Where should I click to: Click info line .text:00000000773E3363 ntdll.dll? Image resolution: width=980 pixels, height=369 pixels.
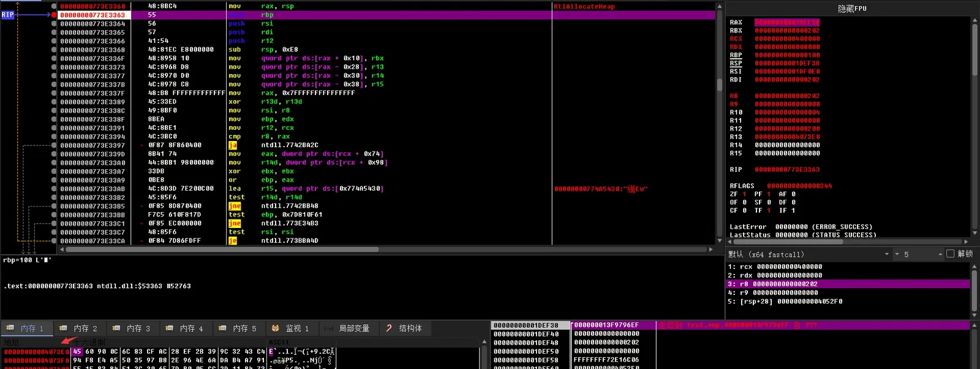tap(97, 286)
